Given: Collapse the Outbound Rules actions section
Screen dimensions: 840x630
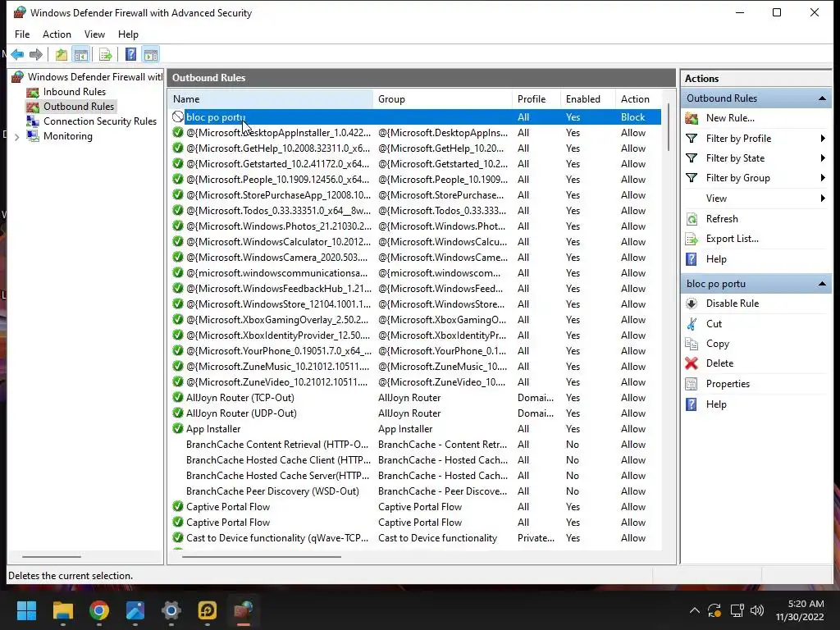Looking at the screenshot, I should [x=822, y=98].
